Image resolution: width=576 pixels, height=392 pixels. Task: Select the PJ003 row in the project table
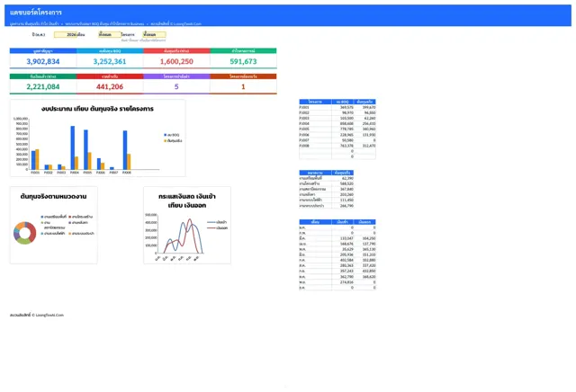(337, 119)
